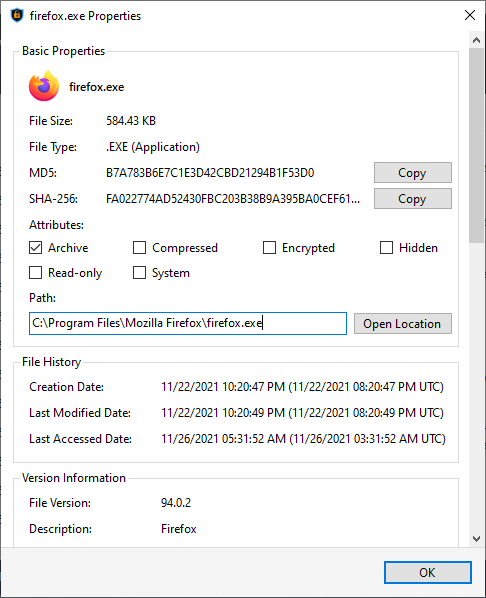This screenshot has height=598, width=486.
Task: Click inside the Path text field
Action: (188, 323)
